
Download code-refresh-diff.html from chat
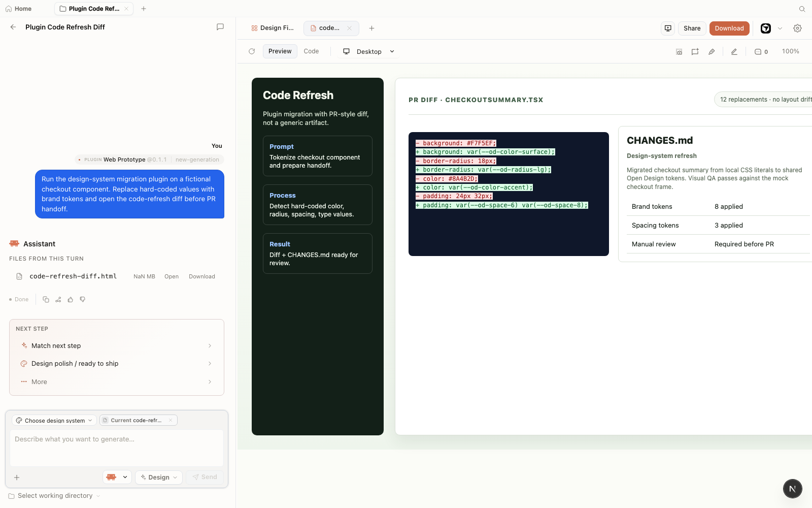[202, 277]
